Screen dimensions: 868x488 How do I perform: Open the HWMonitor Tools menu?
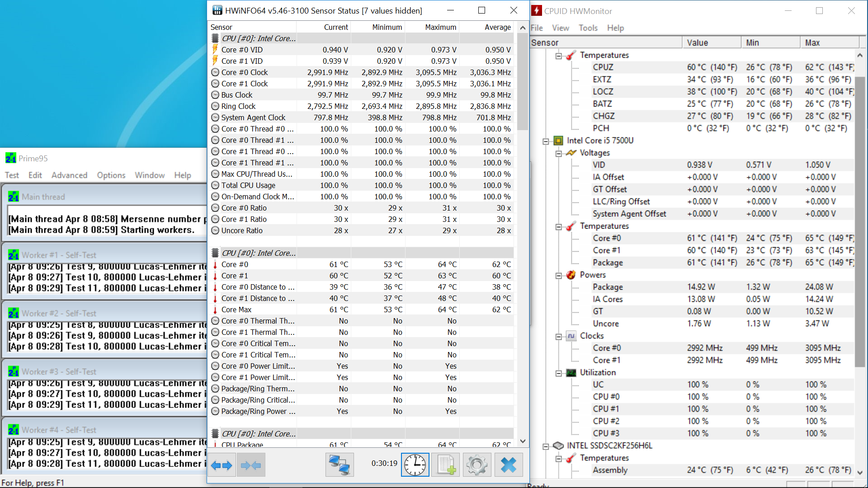pyautogui.click(x=588, y=28)
